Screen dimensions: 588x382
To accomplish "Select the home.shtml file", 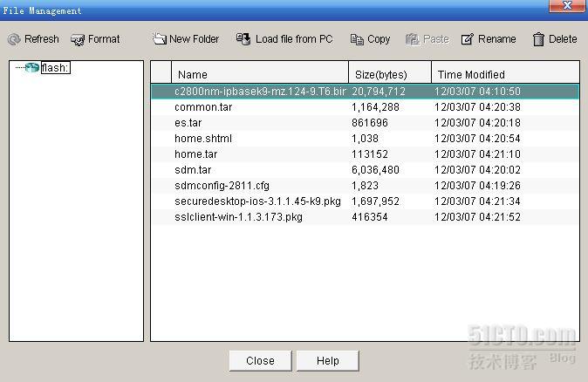I will [x=203, y=139].
